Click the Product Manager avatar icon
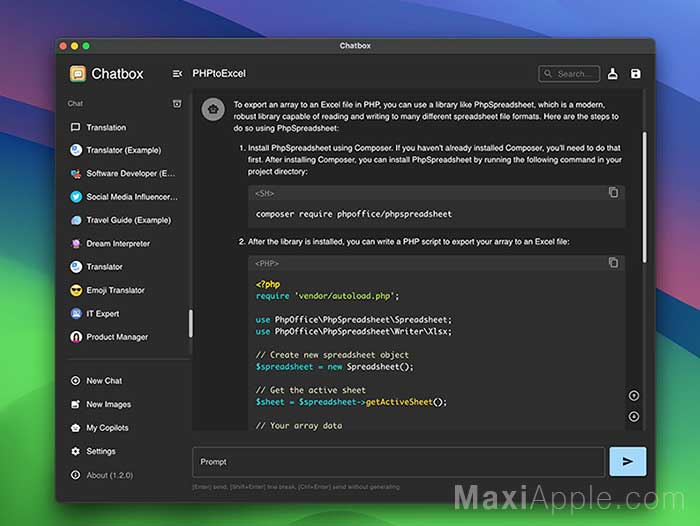 click(76, 337)
